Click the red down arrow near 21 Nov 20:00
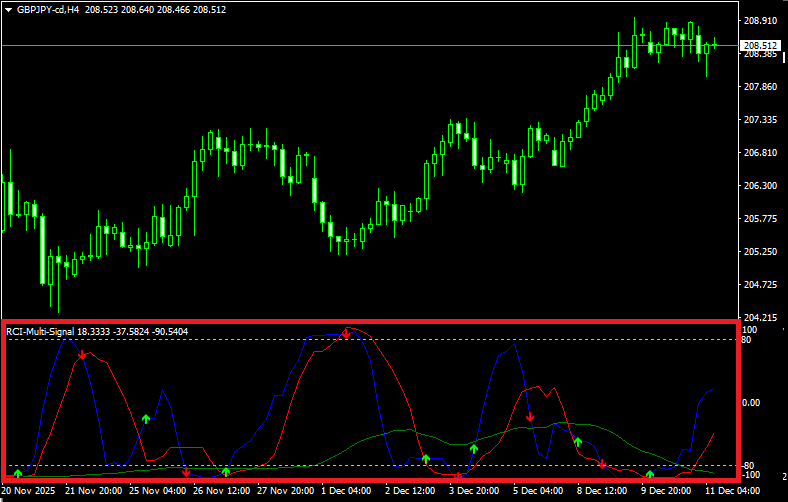This screenshot has width=788, height=502. [82, 354]
